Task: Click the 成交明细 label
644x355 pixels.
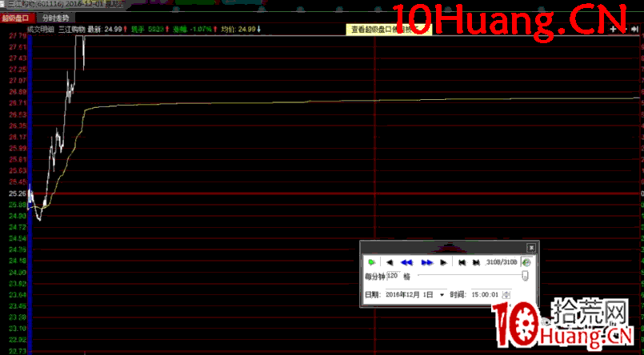Action: [x=40, y=29]
